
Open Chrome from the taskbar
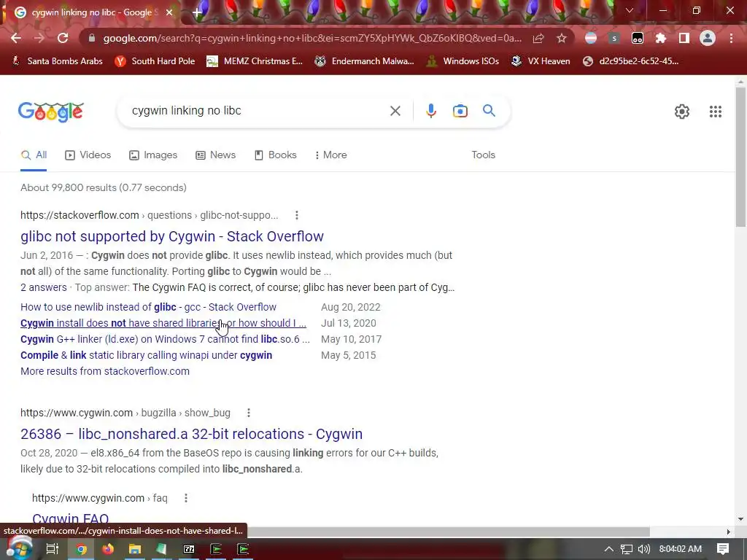coord(81,549)
